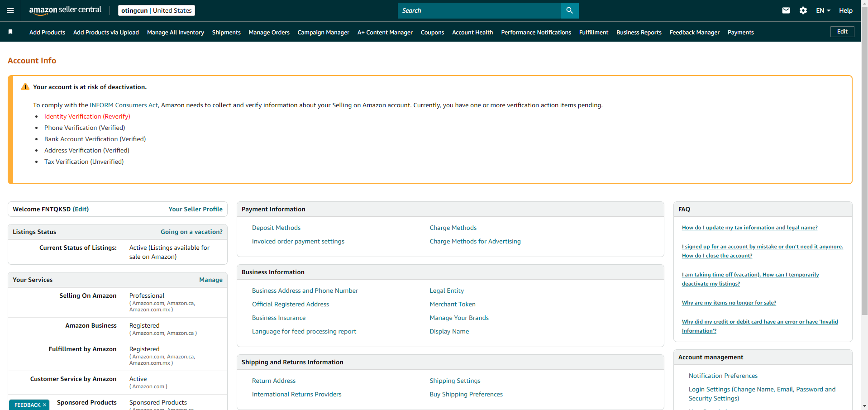Open the otingcun United States account switcher

157,10
